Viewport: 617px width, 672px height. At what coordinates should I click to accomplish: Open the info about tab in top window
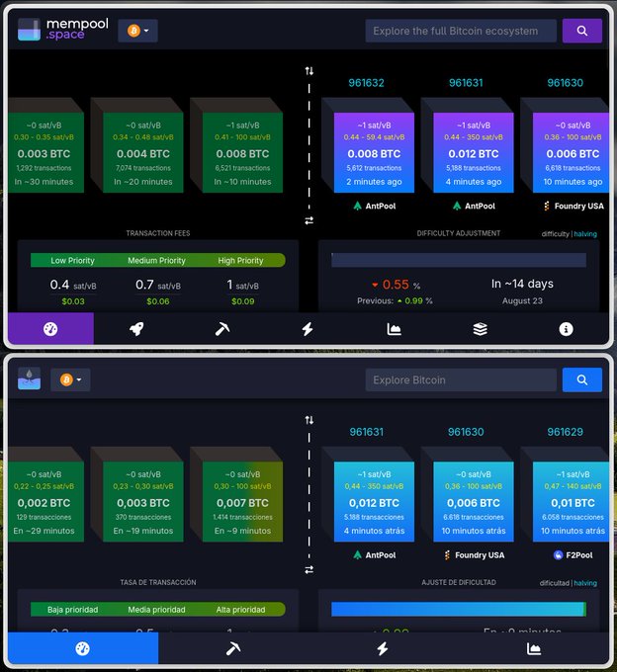pyautogui.click(x=566, y=329)
